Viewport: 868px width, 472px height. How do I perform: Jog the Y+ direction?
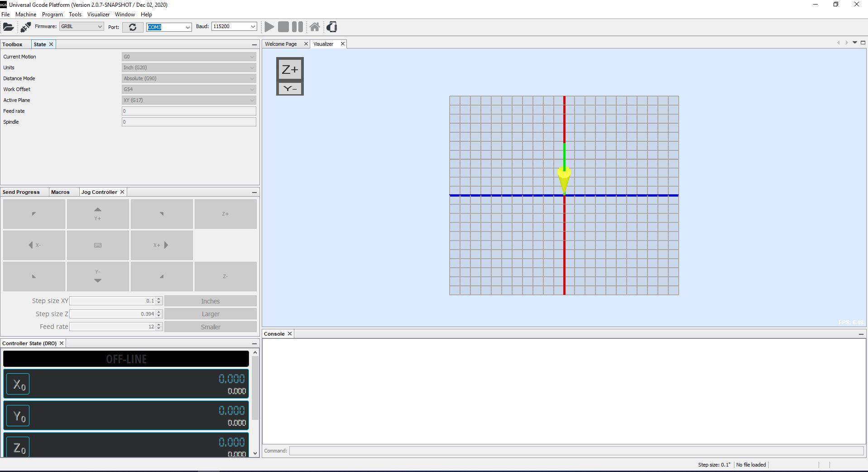(x=98, y=214)
